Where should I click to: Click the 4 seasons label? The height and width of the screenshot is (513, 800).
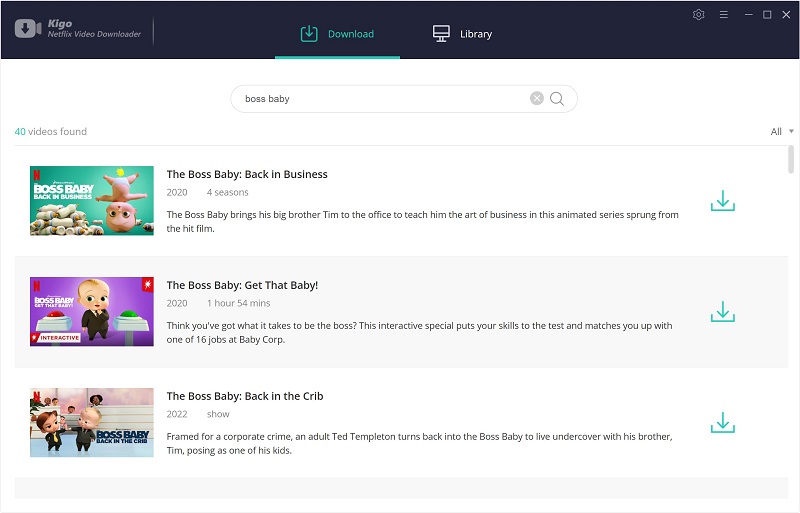coord(228,192)
